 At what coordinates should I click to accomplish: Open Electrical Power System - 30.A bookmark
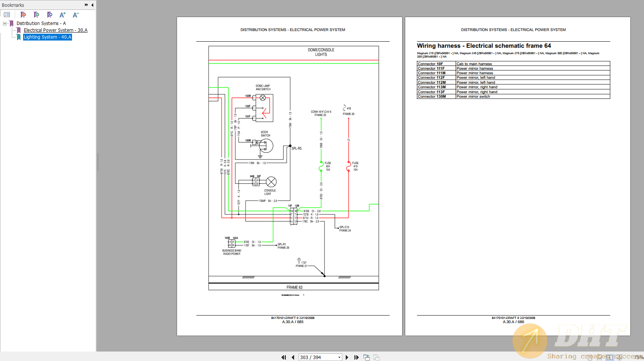55,30
